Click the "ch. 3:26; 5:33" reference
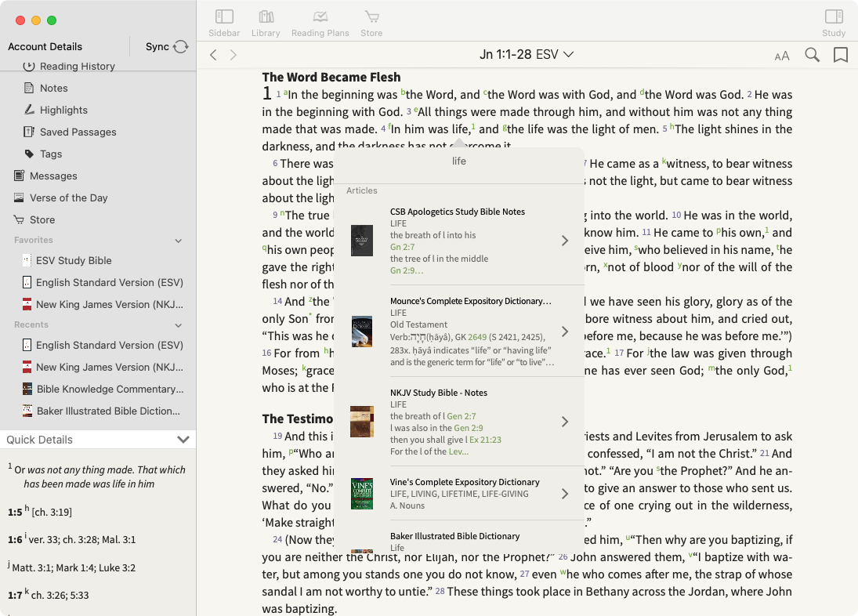This screenshot has height=616, width=858. pos(60,595)
